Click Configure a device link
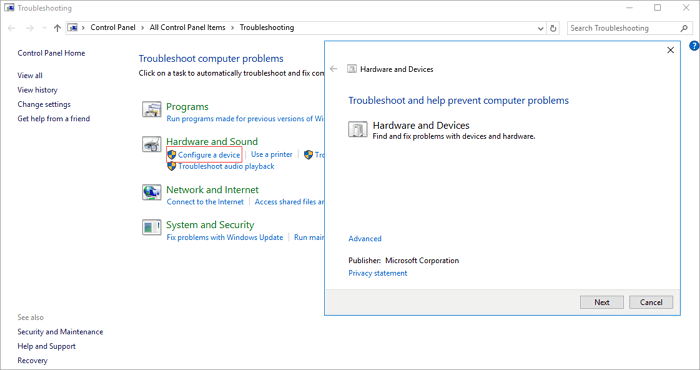700x370 pixels. point(209,155)
